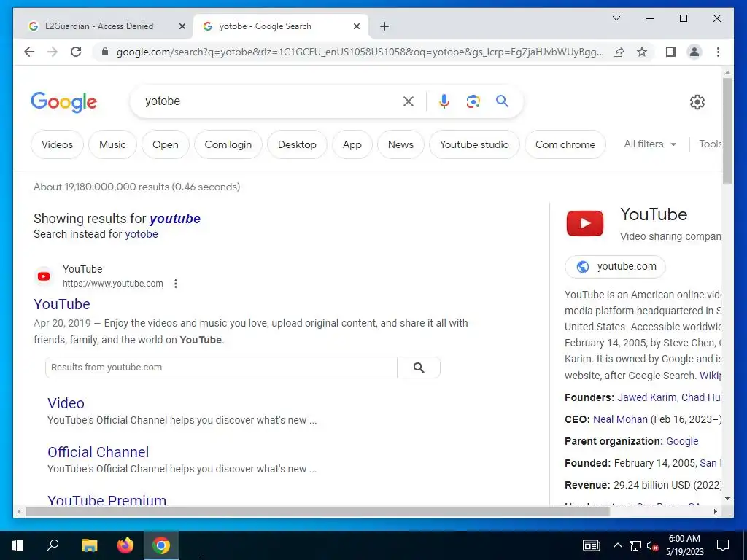Open Windows taskbar search
The width and height of the screenshot is (747, 560).
click(x=53, y=545)
